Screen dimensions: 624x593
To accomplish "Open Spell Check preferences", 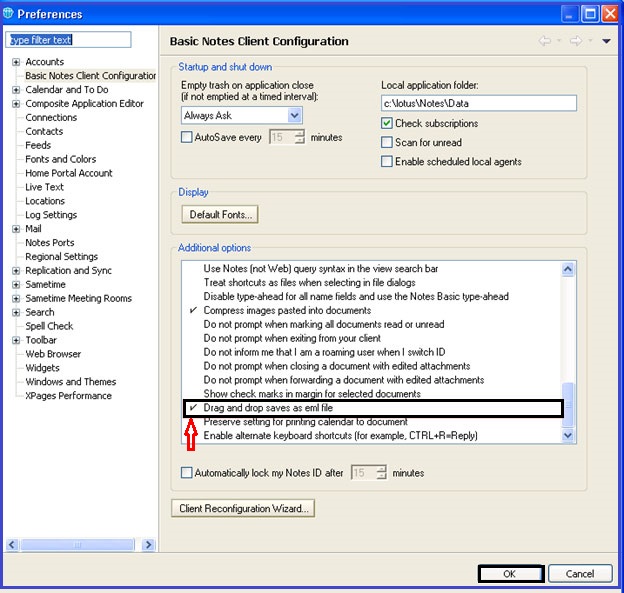I will (49, 326).
